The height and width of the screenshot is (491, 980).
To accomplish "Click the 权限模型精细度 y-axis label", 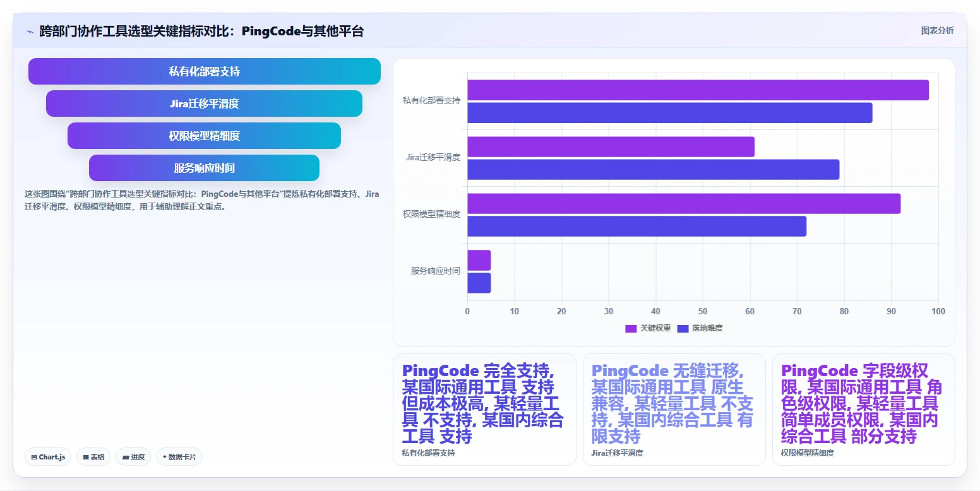I will tap(431, 214).
